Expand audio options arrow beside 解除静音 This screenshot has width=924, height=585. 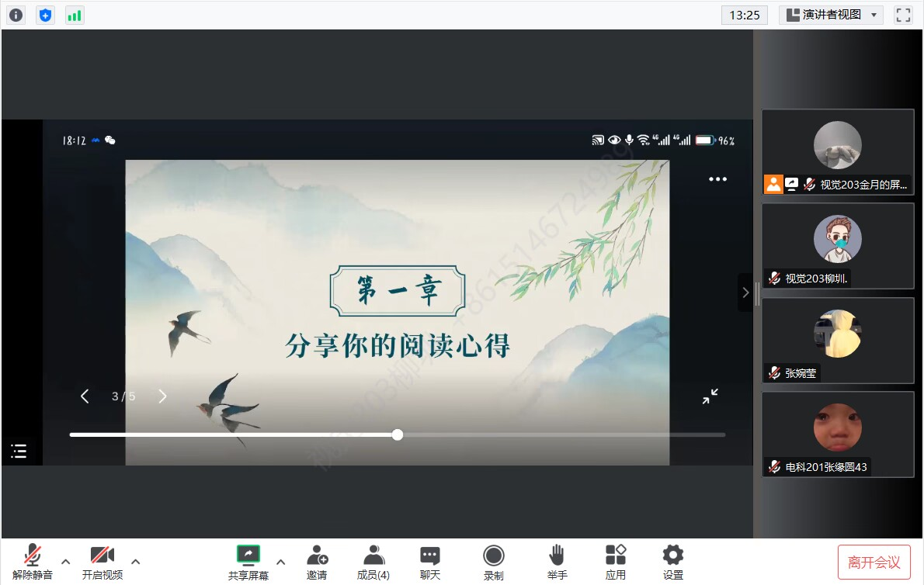(66, 561)
